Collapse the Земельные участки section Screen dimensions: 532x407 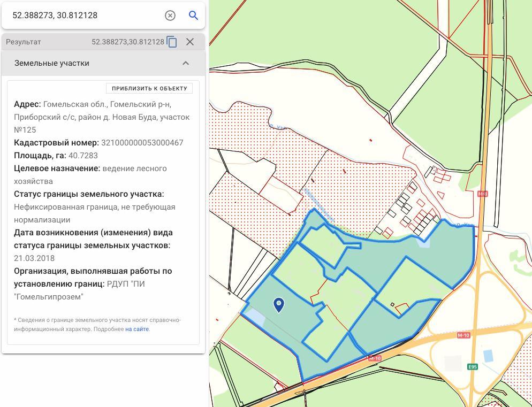point(186,63)
